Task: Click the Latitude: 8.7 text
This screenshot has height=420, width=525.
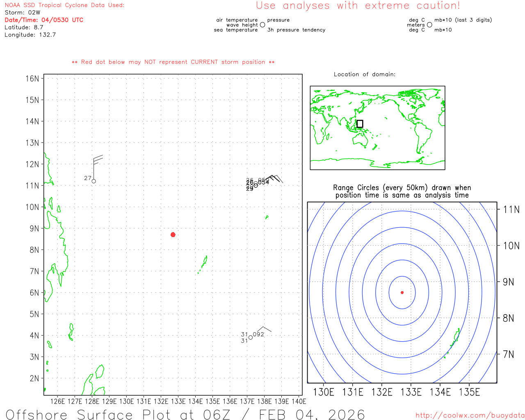Action: coord(24,27)
